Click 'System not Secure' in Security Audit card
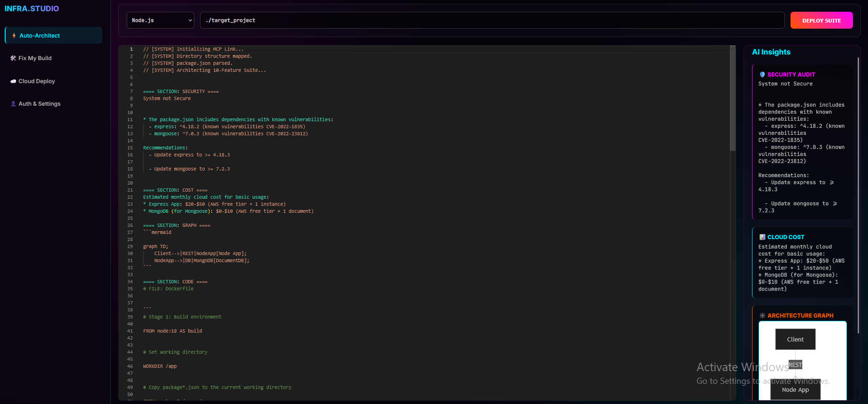 785,84
